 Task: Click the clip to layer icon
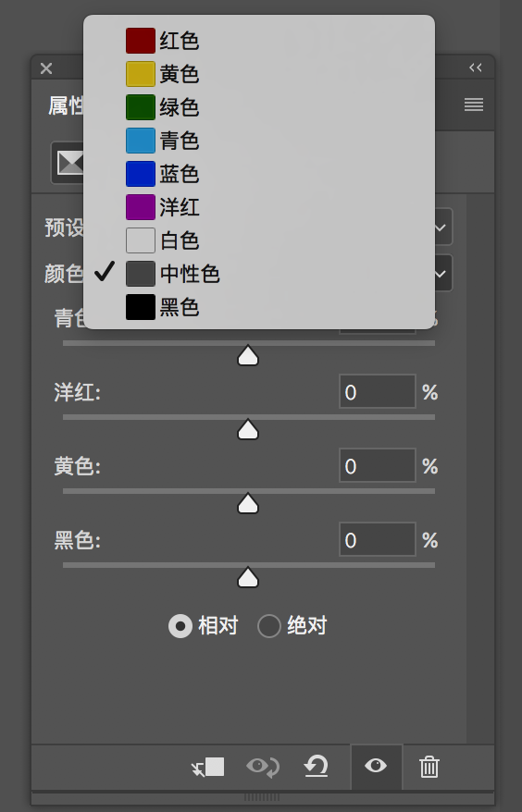pyautogui.click(x=208, y=767)
